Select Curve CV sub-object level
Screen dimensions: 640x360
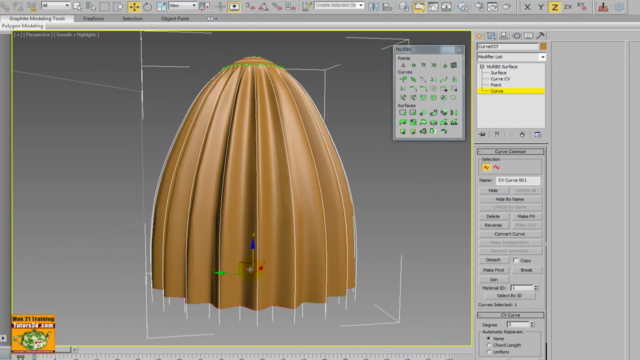tap(500, 79)
